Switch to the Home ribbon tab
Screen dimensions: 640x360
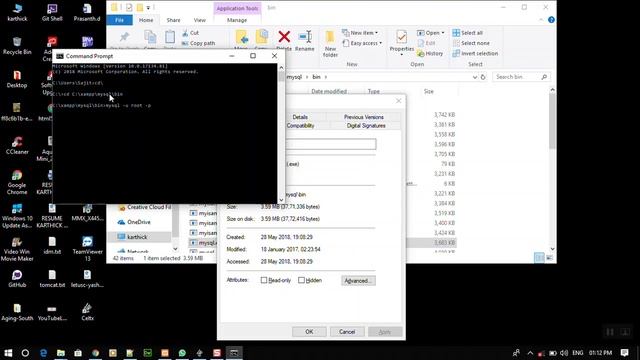[x=146, y=20]
